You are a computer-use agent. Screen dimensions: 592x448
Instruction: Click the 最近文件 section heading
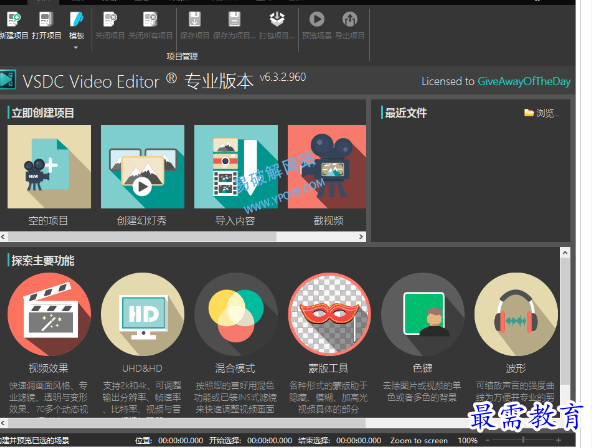coord(406,113)
